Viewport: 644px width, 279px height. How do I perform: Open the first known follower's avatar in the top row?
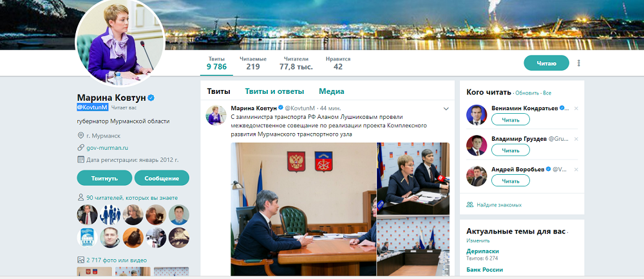(87, 215)
